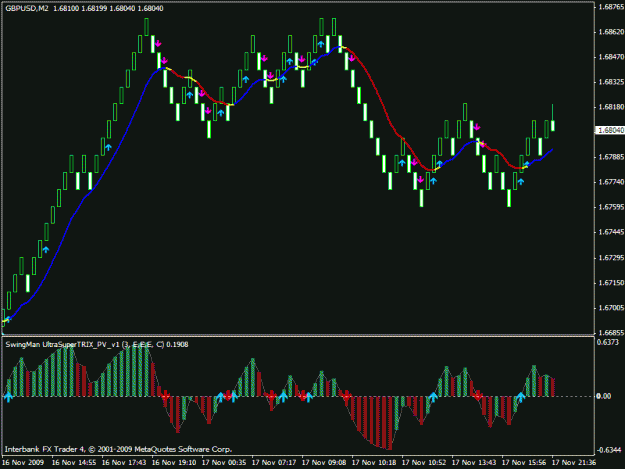The image size is (625, 469).
Task: Click price scale value 1.66855
Action: point(611,333)
